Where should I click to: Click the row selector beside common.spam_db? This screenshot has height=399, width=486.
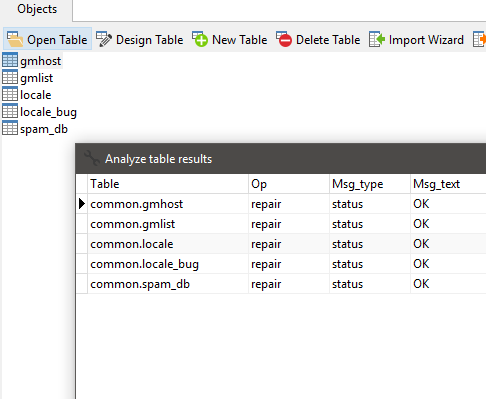click(82, 284)
